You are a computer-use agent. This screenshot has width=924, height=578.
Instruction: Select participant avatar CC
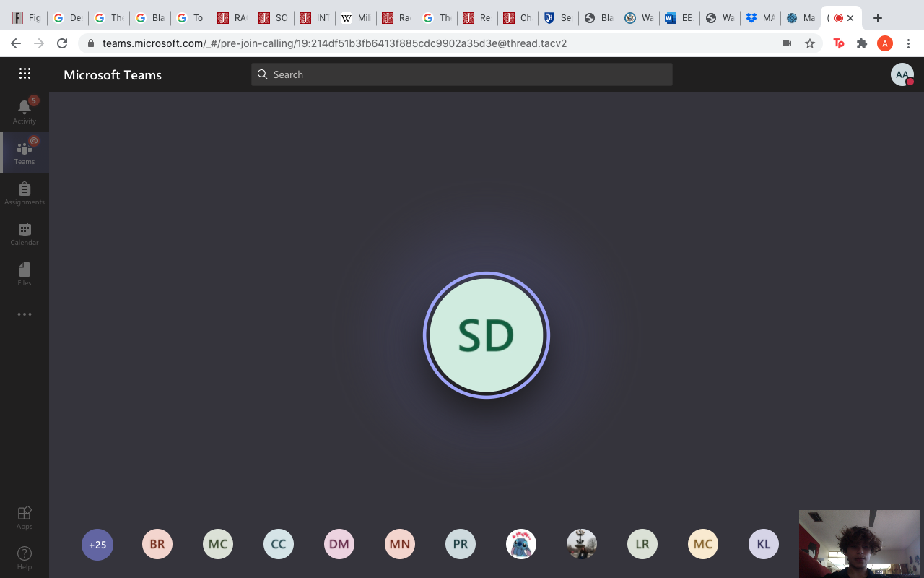click(279, 545)
